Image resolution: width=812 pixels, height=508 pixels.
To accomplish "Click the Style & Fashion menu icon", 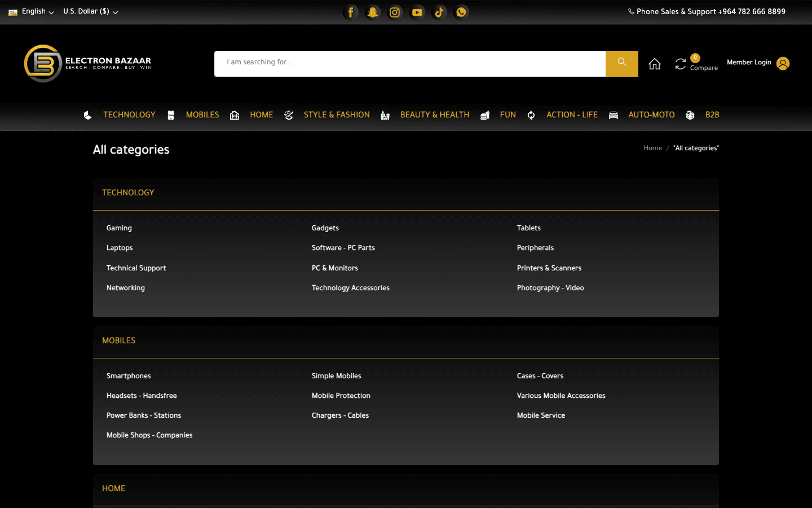I will 289,115.
